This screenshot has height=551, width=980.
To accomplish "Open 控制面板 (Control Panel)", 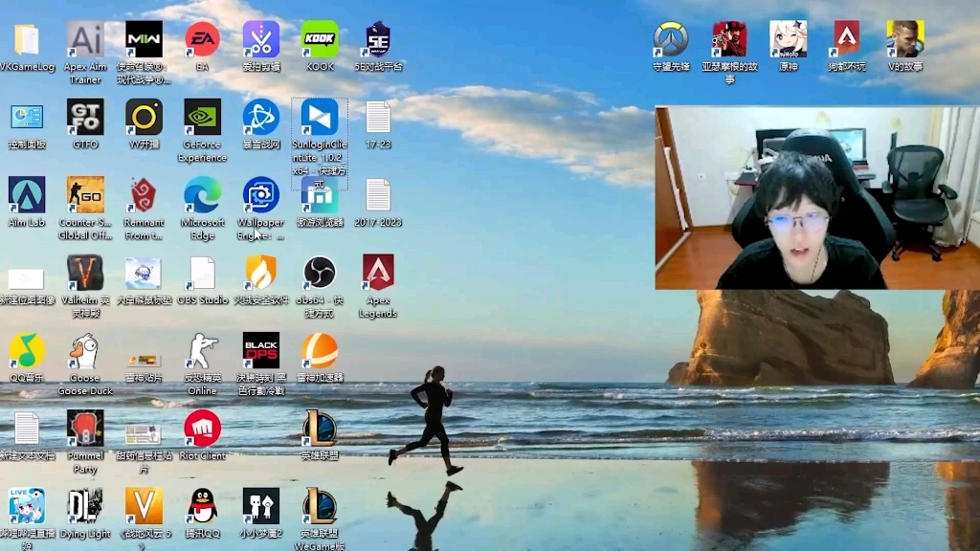I will point(26,118).
